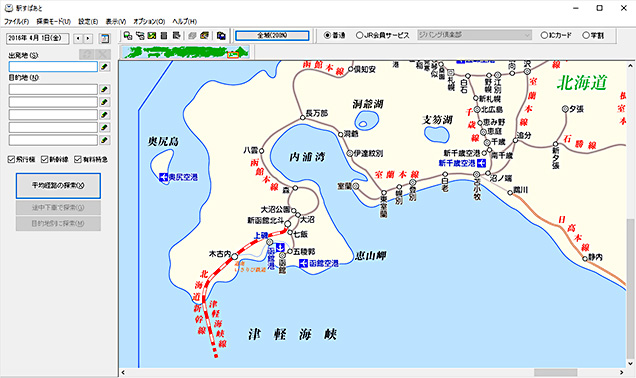
Task: Click the green and yellow map toolbar icon
Action: coord(152,36)
